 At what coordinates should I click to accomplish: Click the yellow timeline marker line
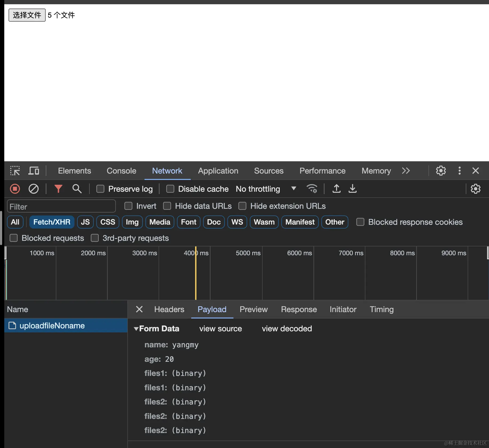click(196, 273)
